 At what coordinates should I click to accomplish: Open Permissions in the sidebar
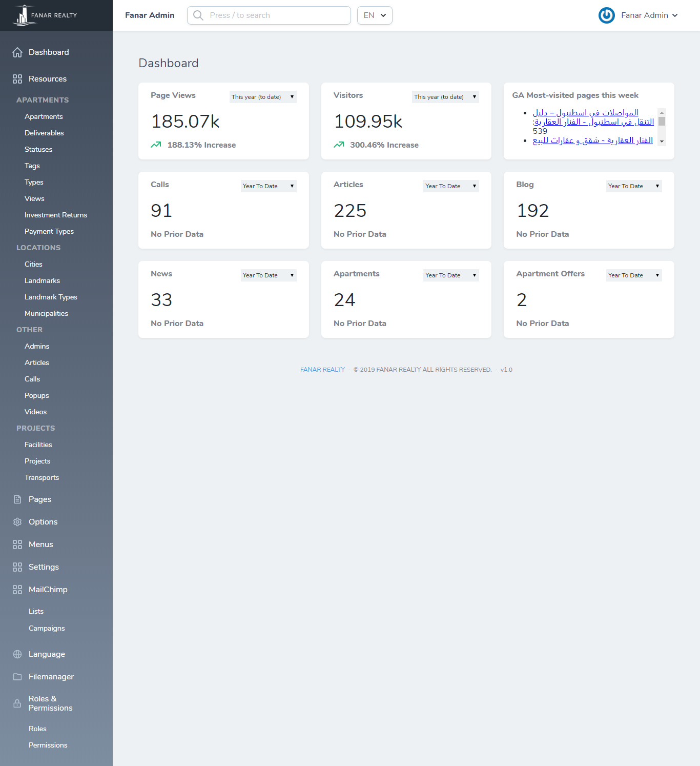(48, 745)
